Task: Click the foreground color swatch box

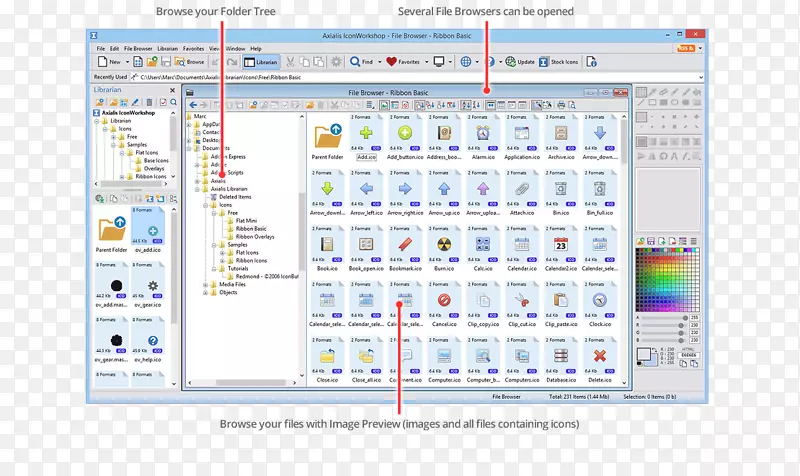Action: click(x=643, y=354)
